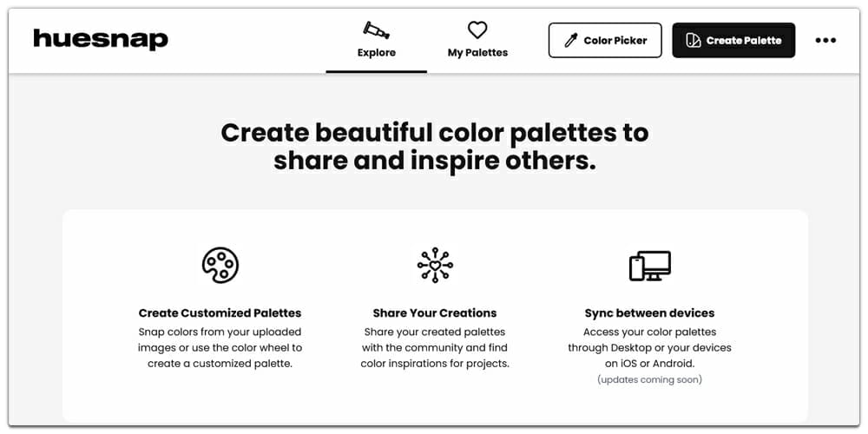Click the paint palette icon

click(x=220, y=266)
